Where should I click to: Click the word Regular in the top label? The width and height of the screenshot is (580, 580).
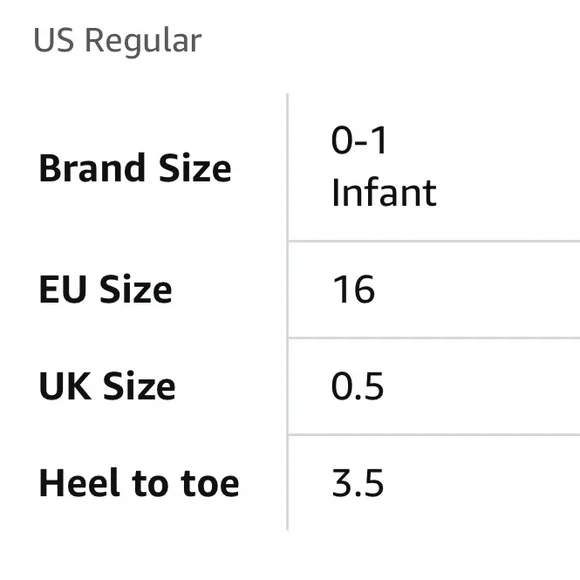(144, 41)
